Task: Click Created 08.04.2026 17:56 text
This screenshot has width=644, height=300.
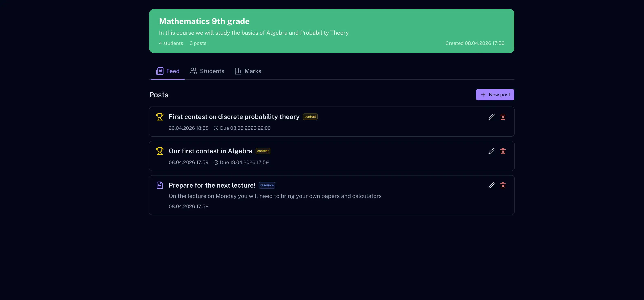Action: (x=475, y=43)
